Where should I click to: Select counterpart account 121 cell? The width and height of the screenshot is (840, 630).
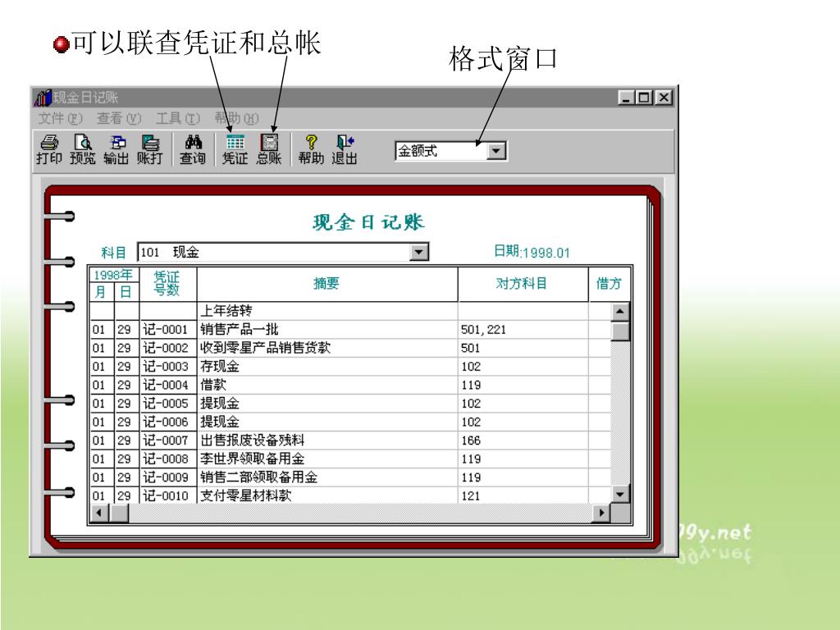[523, 495]
